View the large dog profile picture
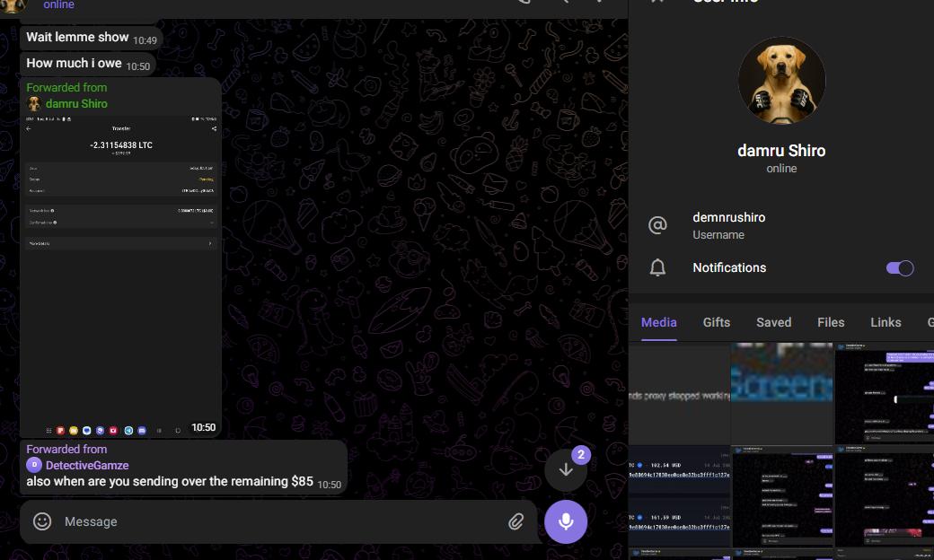This screenshot has width=934, height=560. [781, 81]
